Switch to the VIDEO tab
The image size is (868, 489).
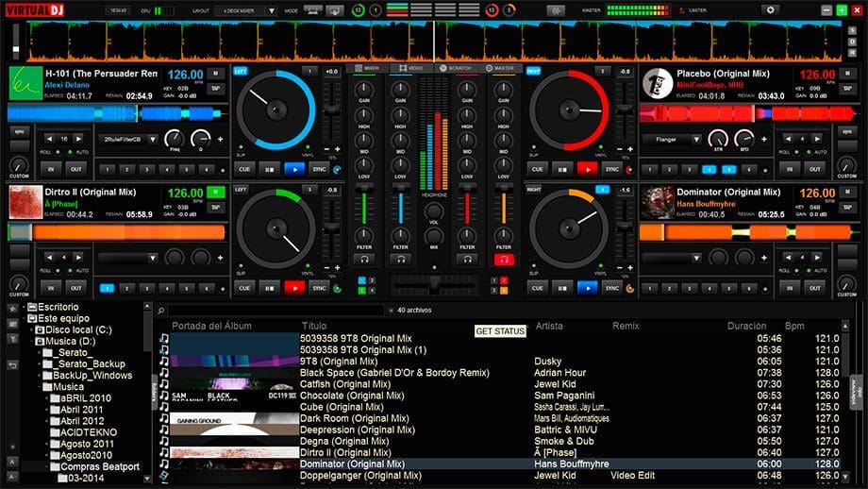[410, 68]
